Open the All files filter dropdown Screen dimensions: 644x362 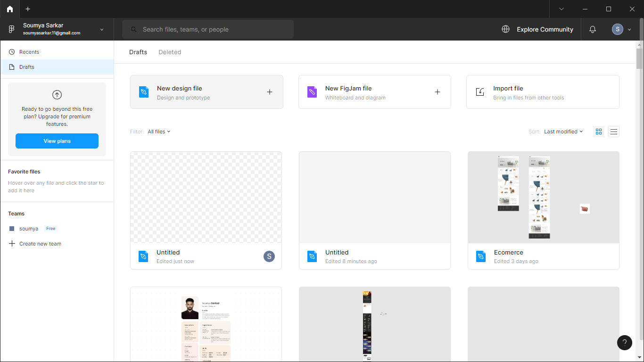[x=159, y=132]
